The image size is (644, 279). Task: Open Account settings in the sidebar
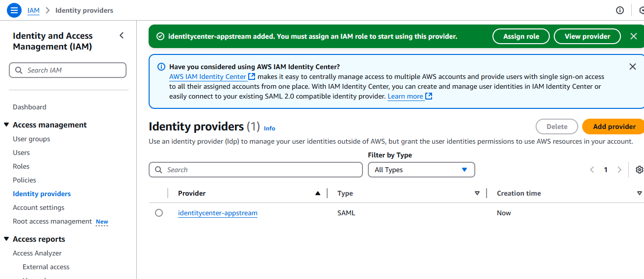(38, 207)
